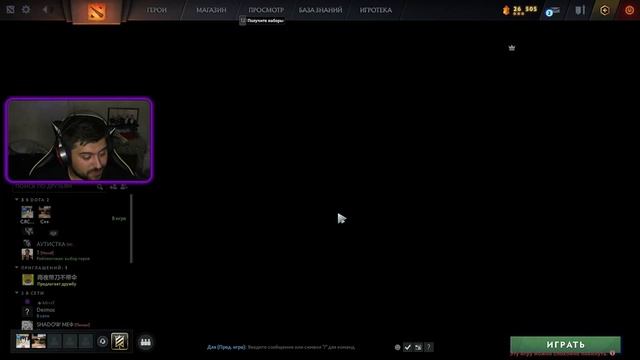The width and height of the screenshot is (640, 360).
Task: Click the third empty party slot
Action: 54,341
